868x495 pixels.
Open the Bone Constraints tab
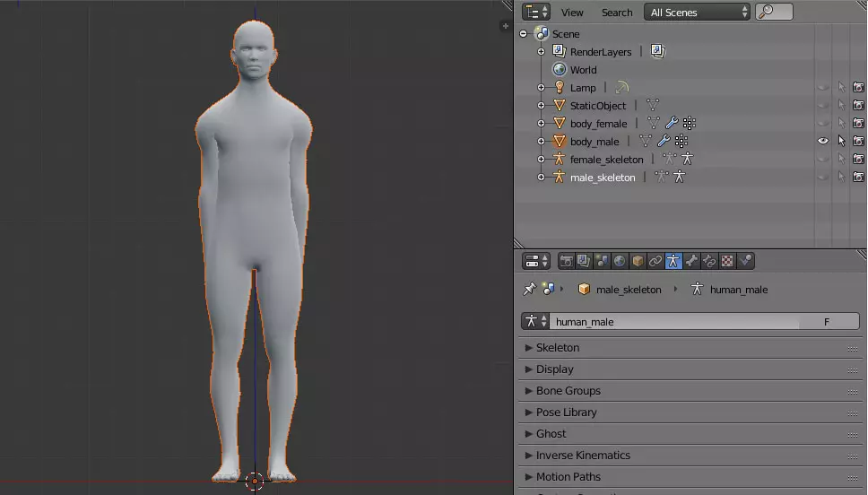[x=709, y=261]
